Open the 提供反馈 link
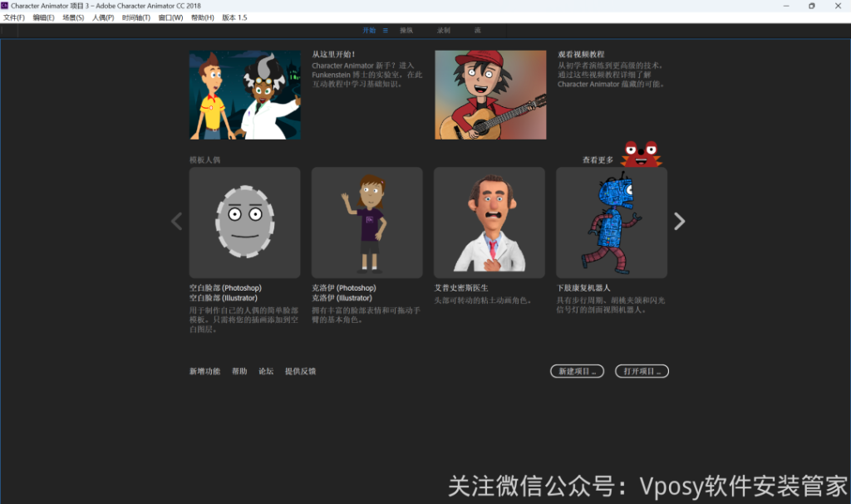 [x=300, y=372]
